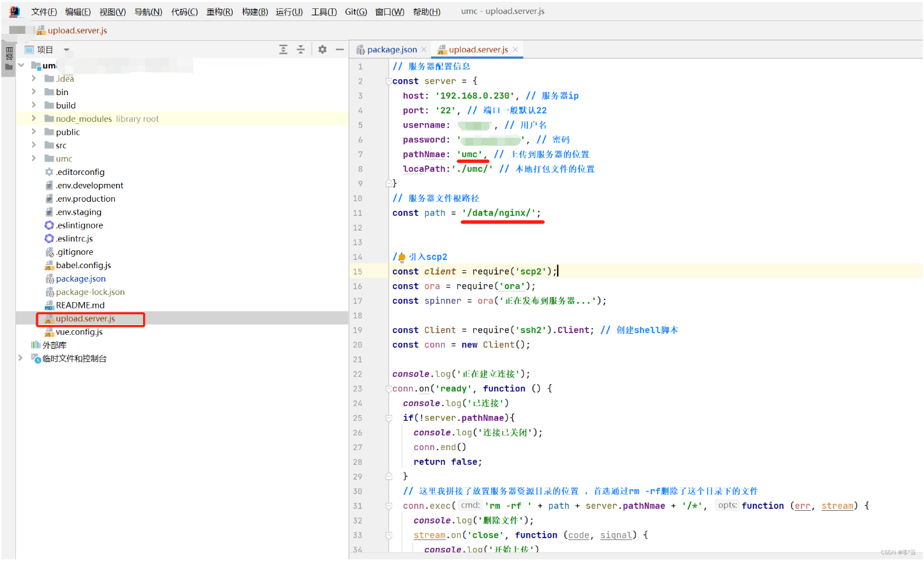Image resolution: width=924 pixels, height=567 pixels.
Task: Hide the project panel with minus icon
Action: 340,50
